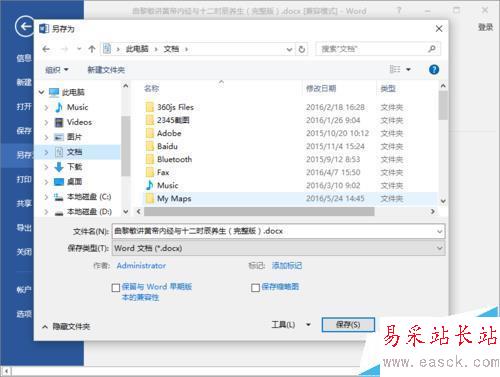Click 隐藏文件夹 hide folders toggle

[x=67, y=326]
